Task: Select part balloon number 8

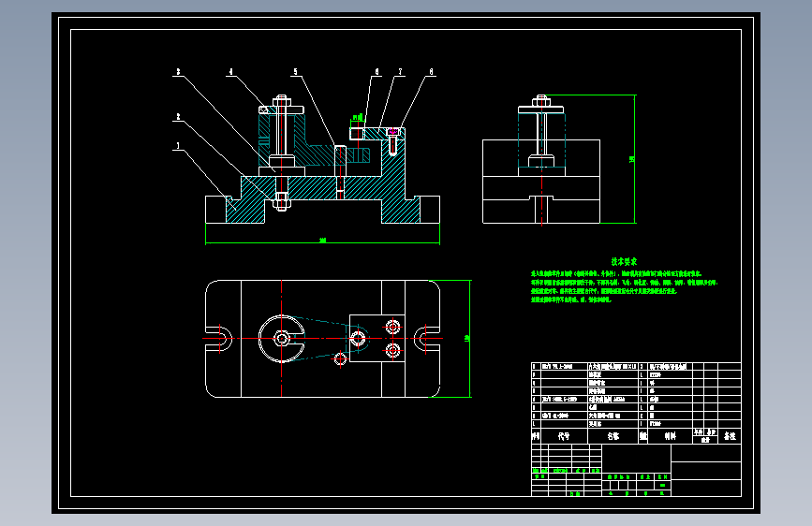Action: coord(431,71)
